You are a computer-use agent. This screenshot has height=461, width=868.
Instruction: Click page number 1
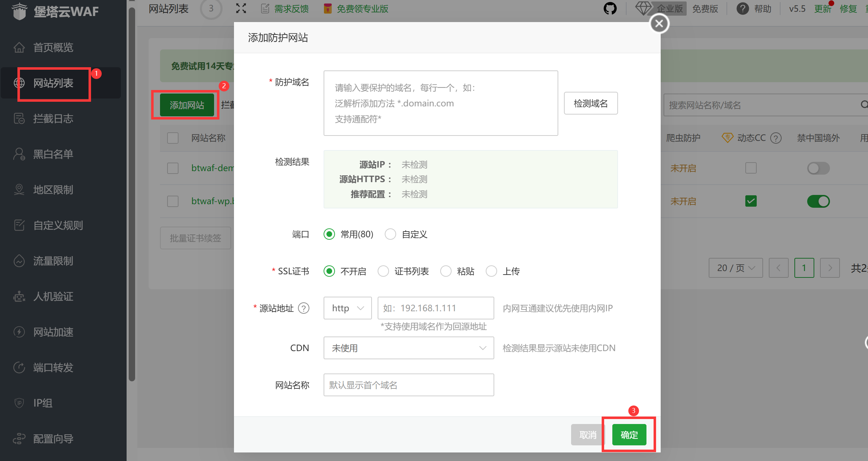(x=804, y=268)
